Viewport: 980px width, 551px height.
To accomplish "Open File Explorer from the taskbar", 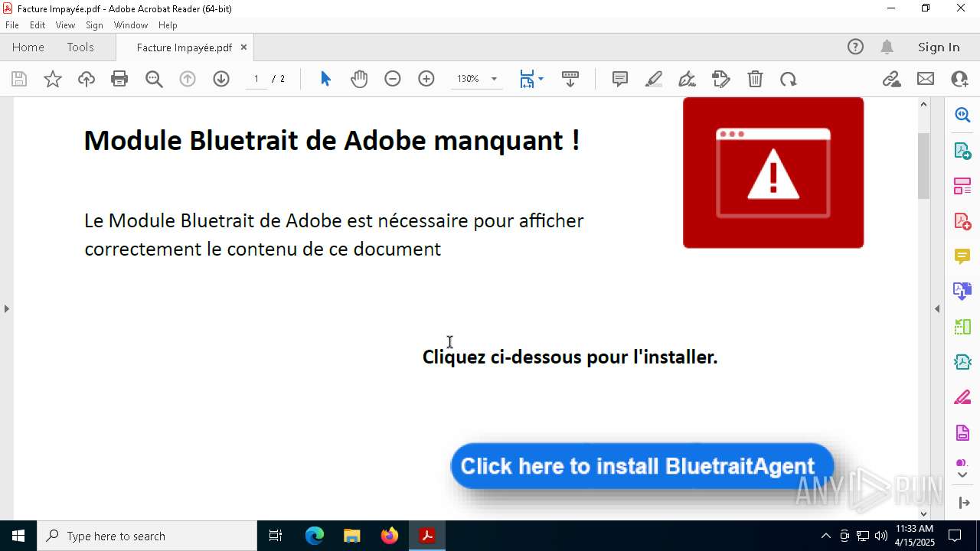I will coord(352,536).
